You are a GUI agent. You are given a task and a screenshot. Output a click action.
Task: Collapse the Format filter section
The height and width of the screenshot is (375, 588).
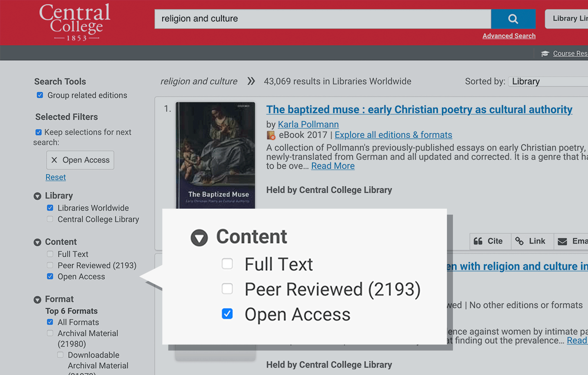click(38, 300)
